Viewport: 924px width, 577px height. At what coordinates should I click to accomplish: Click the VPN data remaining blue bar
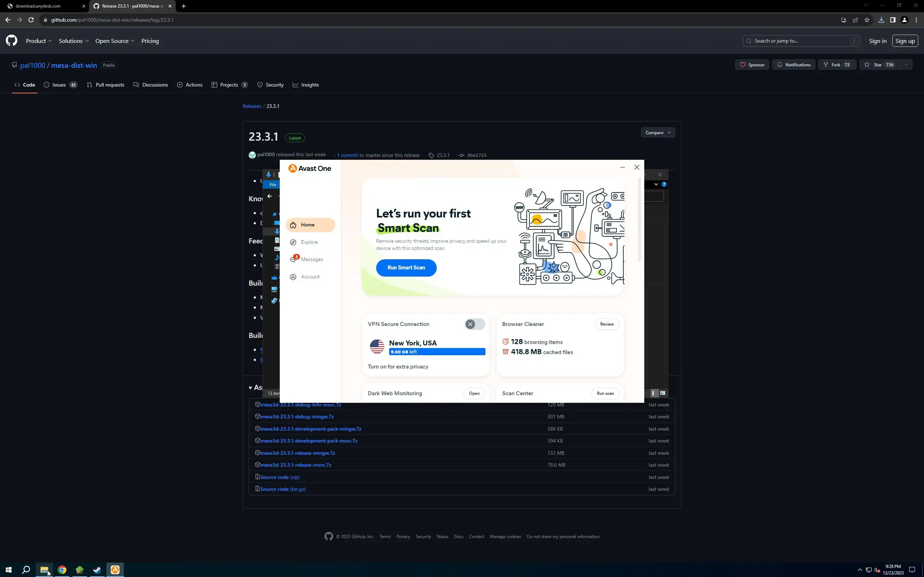pos(437,352)
